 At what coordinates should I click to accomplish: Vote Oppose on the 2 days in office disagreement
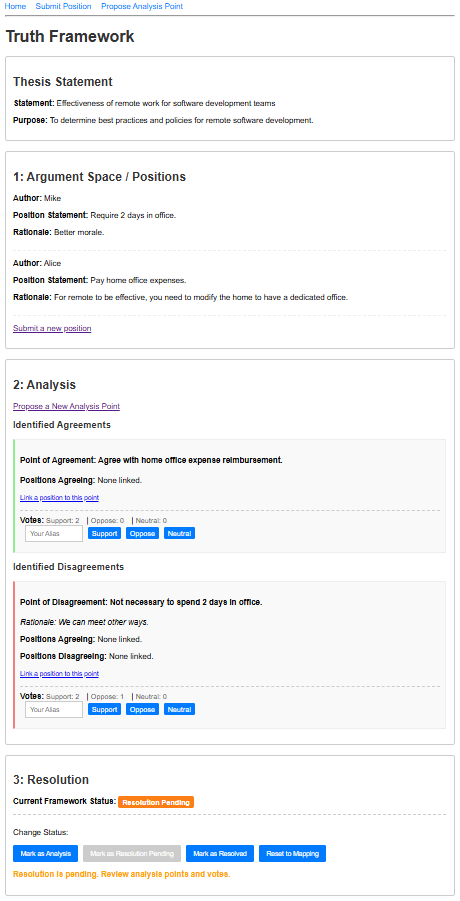point(142,710)
